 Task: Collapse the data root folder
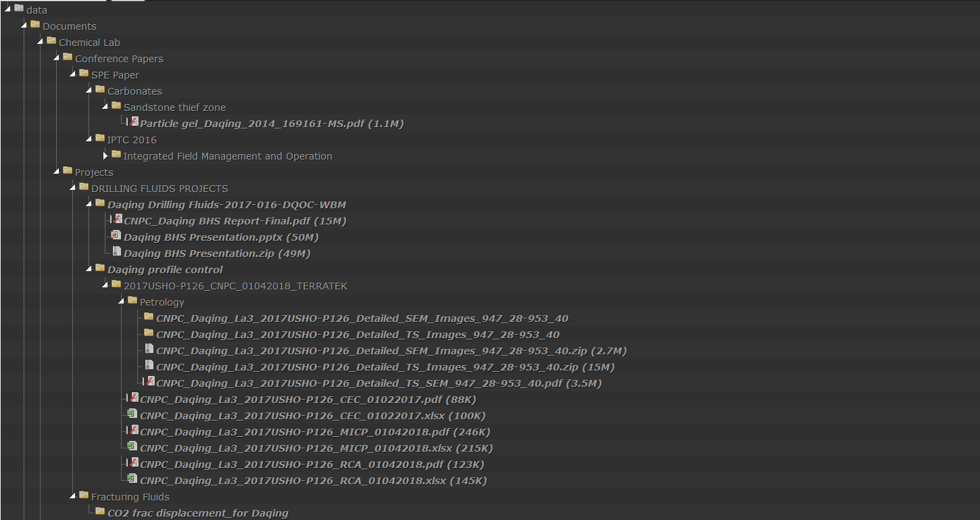click(x=7, y=9)
